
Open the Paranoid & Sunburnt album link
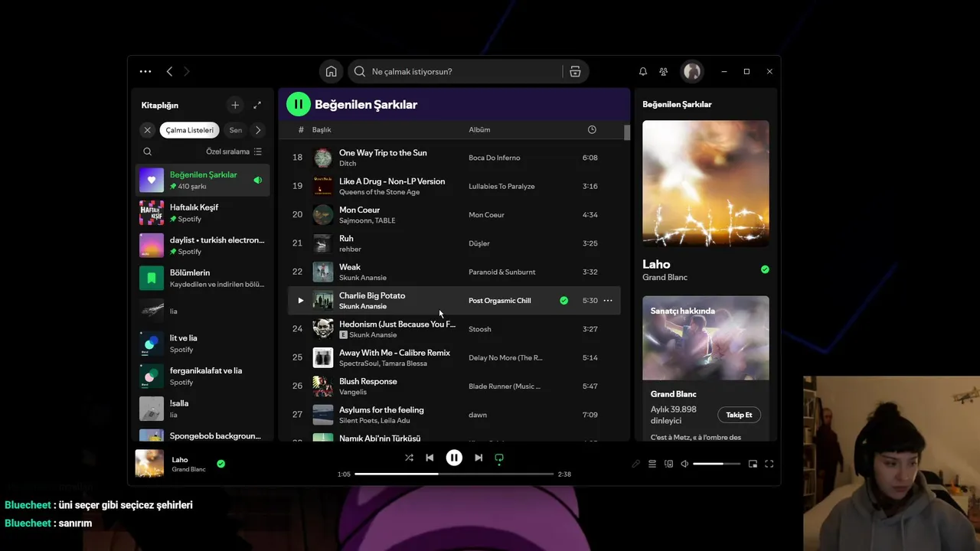[x=502, y=272]
